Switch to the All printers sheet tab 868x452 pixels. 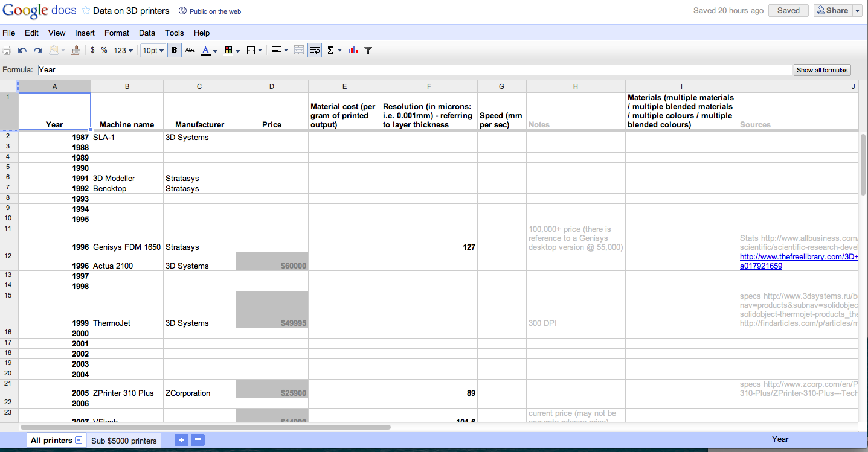click(51, 441)
